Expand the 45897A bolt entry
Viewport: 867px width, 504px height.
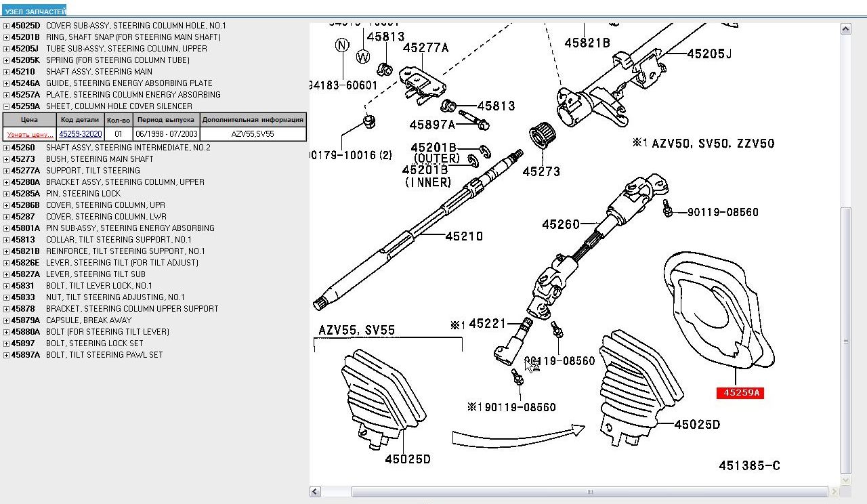tap(7, 355)
